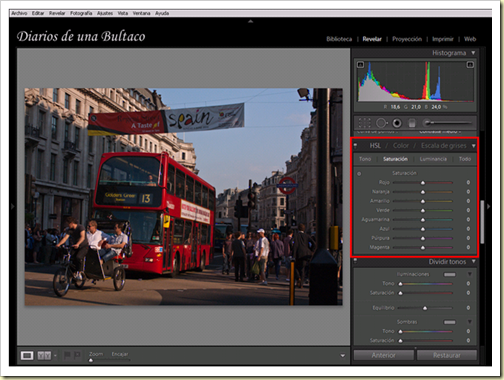The width and height of the screenshot is (504, 380).
Task: Toggle shadow clipping indicator in histogram
Action: click(360, 65)
